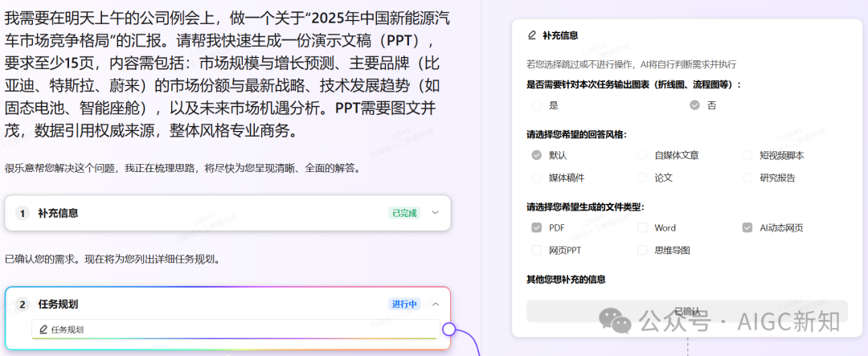The image size is (868, 356).
Task: Choose 媒体稿件 answer style
Action: (x=536, y=178)
